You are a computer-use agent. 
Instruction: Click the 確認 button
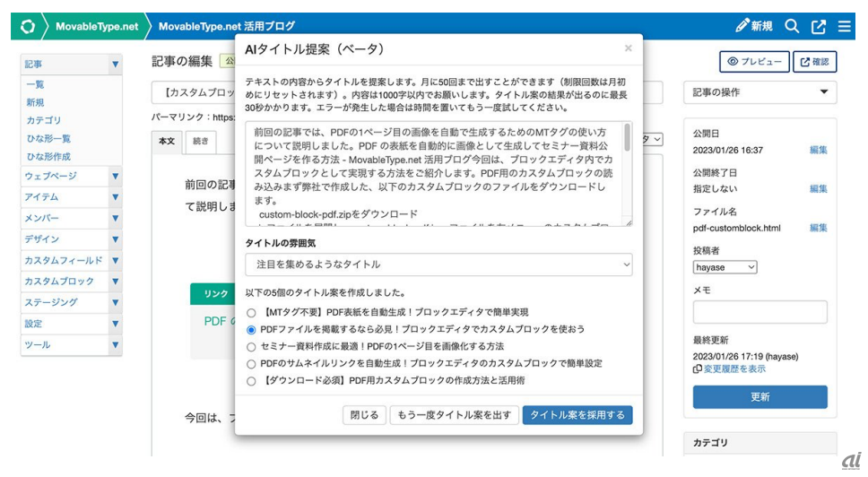coord(814,62)
